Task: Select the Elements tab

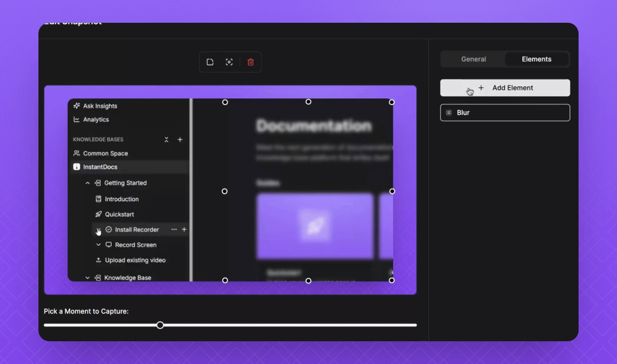Action: point(537,59)
